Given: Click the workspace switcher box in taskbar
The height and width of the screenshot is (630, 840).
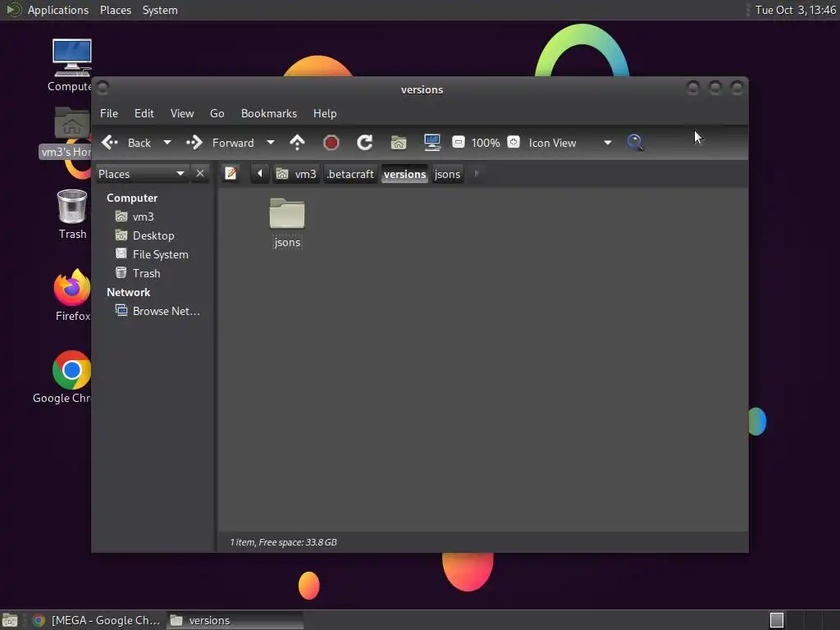Looking at the screenshot, I should pyautogui.click(x=777, y=620).
